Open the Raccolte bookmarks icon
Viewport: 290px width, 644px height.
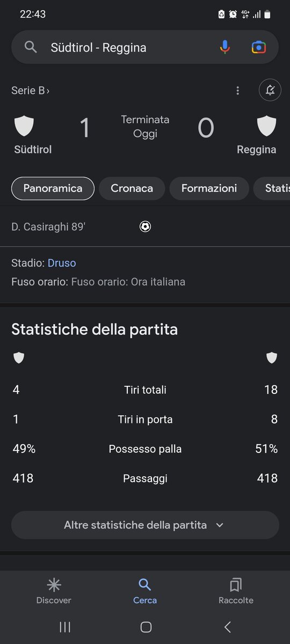[x=236, y=585]
